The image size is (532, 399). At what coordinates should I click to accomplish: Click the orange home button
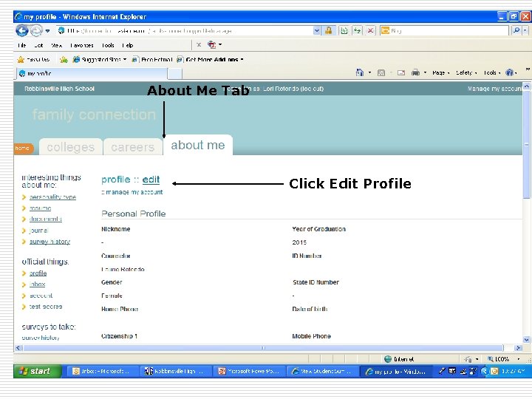23,149
